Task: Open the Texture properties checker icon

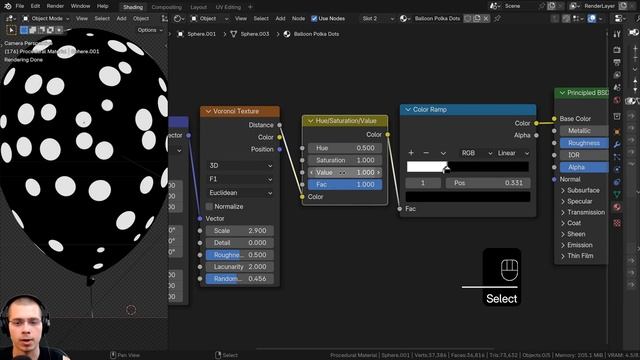Action: [617, 223]
